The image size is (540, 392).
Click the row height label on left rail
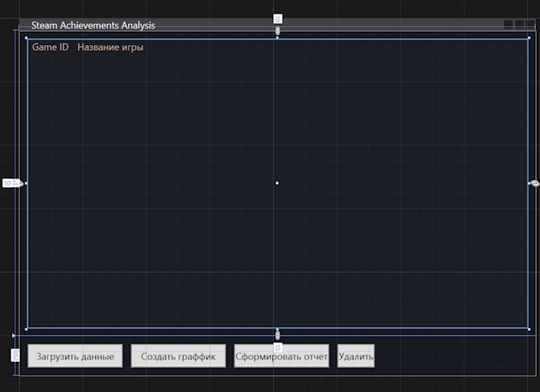tap(15, 355)
